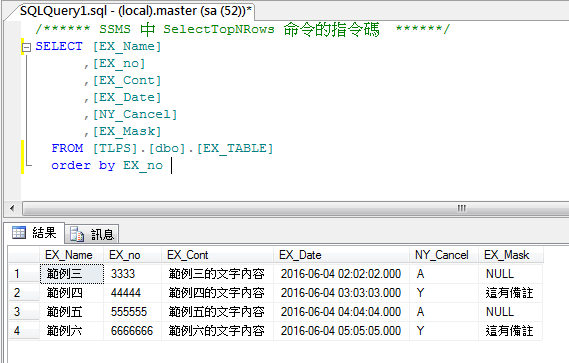The height and width of the screenshot is (363, 569).
Task: Click the date 2016-06-04 03:03:03.000
Action: point(341,293)
